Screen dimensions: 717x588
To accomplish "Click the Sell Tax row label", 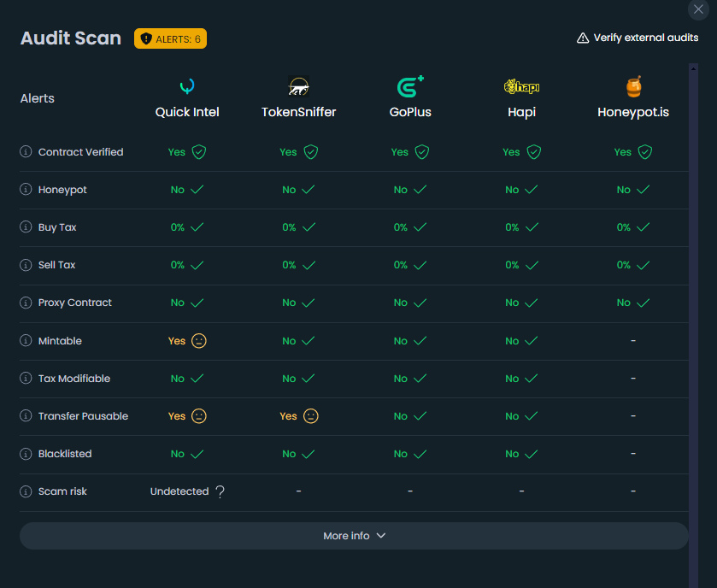I will pos(56,265).
